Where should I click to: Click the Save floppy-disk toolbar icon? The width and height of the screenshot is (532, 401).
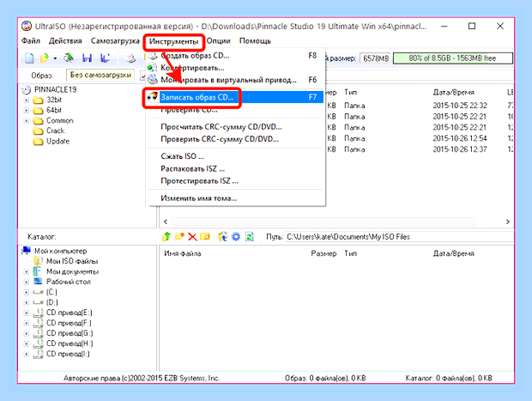coord(87,58)
